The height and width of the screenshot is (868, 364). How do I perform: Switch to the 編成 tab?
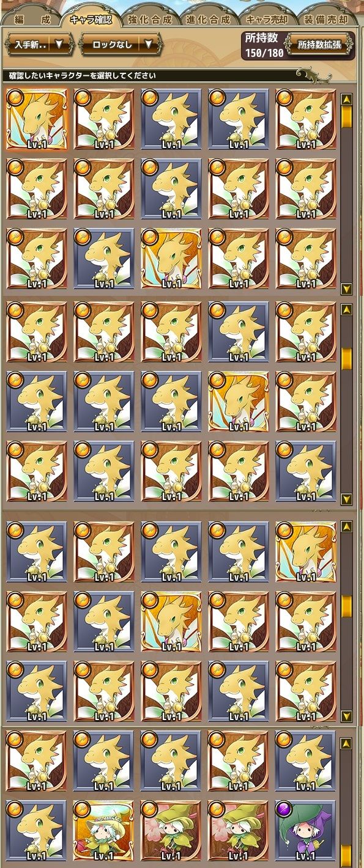[x=31, y=19]
